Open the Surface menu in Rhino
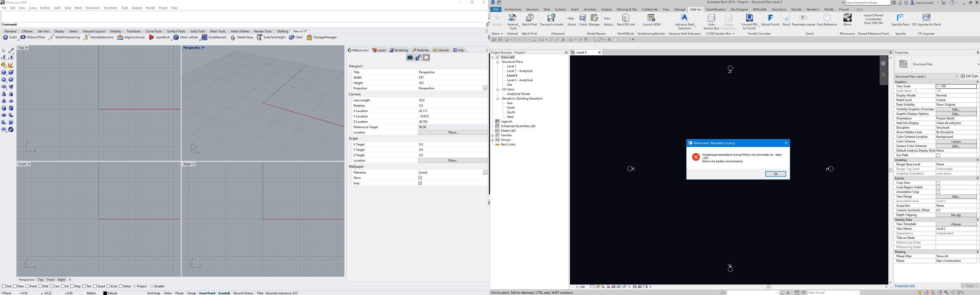The height and width of the screenshot is (295, 980). (45, 8)
